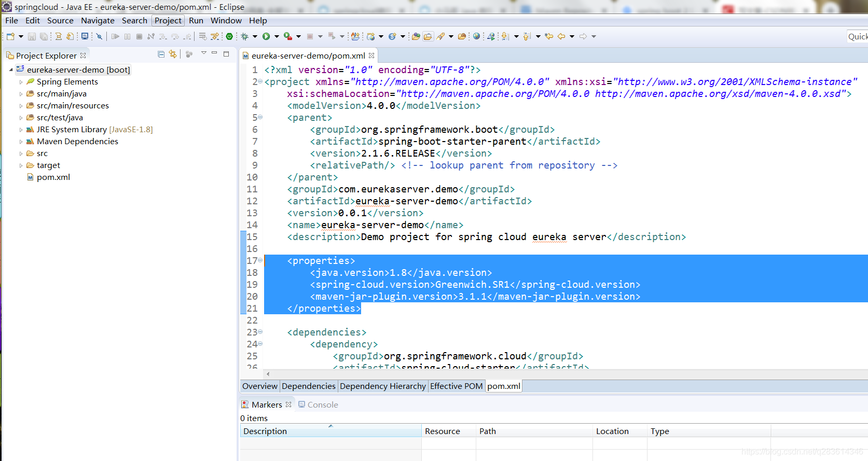Image resolution: width=868 pixels, height=461 pixels.
Task: Click the Quick Access search field
Action: [857, 36]
